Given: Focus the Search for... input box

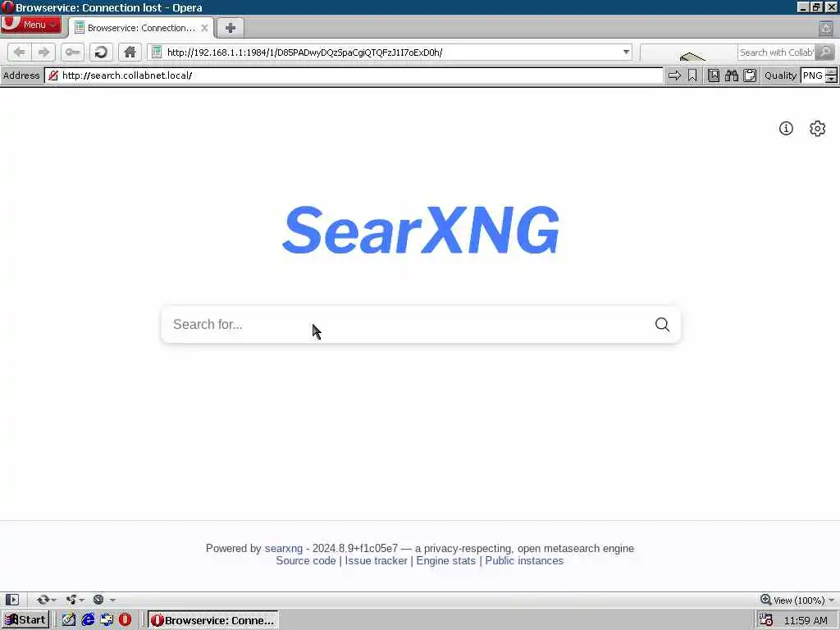Looking at the screenshot, I should tap(407, 325).
